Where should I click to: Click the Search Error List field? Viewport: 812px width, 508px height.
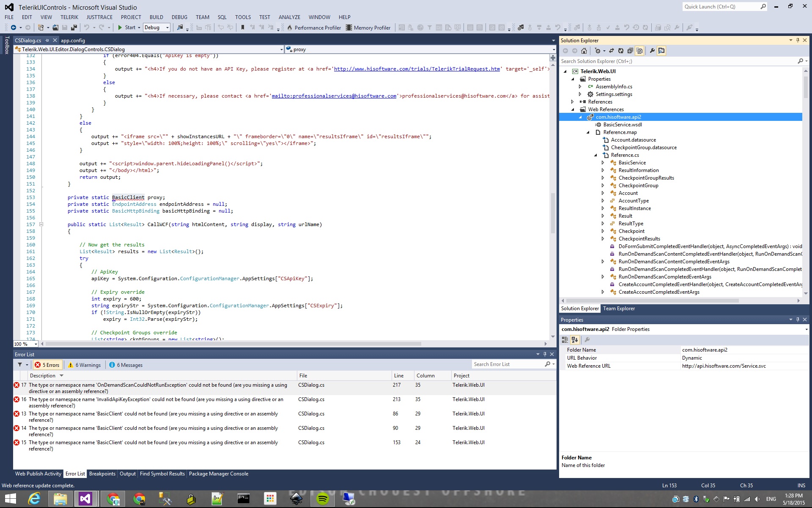point(507,364)
